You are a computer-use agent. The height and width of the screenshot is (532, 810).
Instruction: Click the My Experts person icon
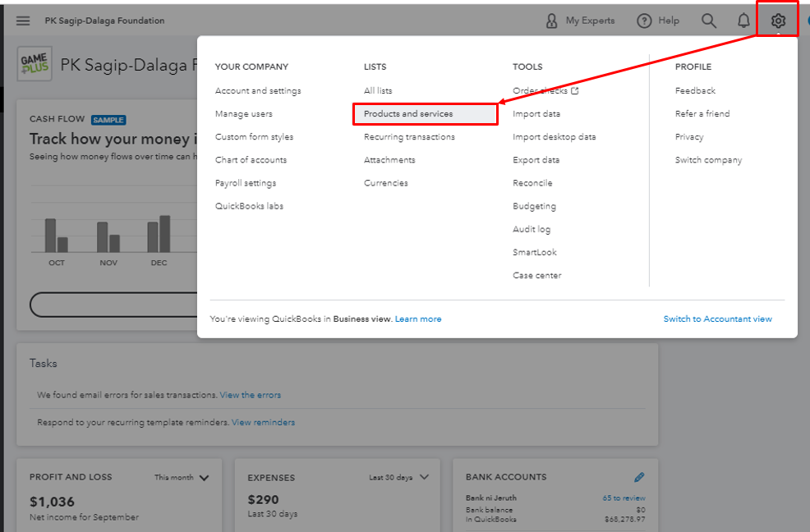coord(552,21)
